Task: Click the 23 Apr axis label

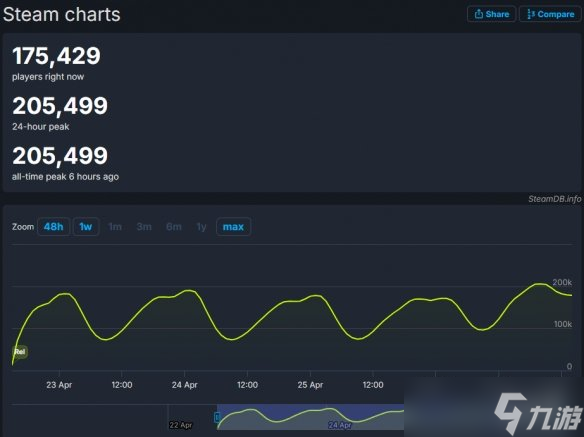Action: pyautogui.click(x=59, y=385)
